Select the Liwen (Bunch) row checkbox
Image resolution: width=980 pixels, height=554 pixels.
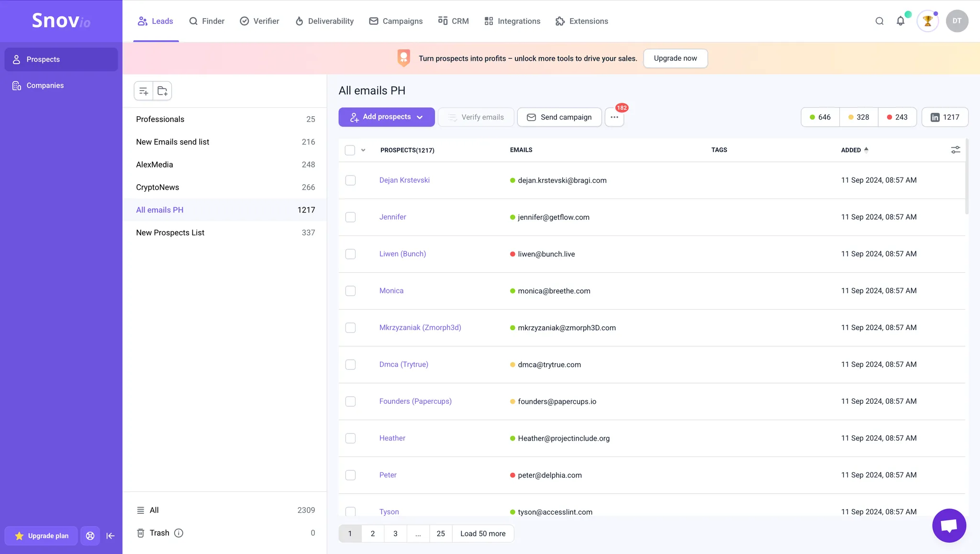coord(350,254)
